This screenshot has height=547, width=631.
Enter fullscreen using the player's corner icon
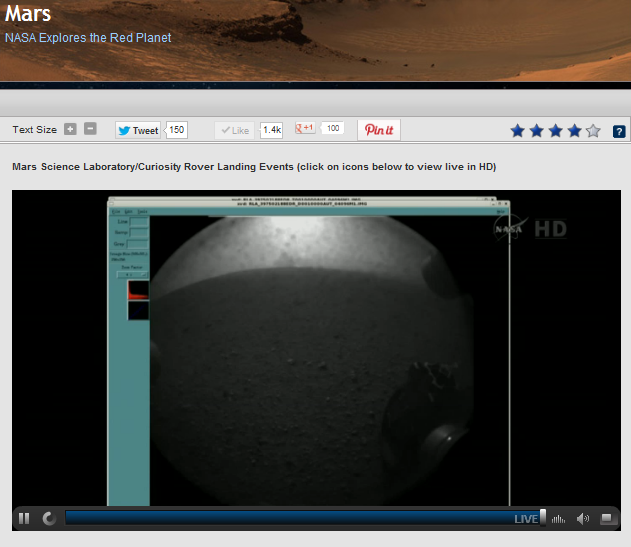607,518
